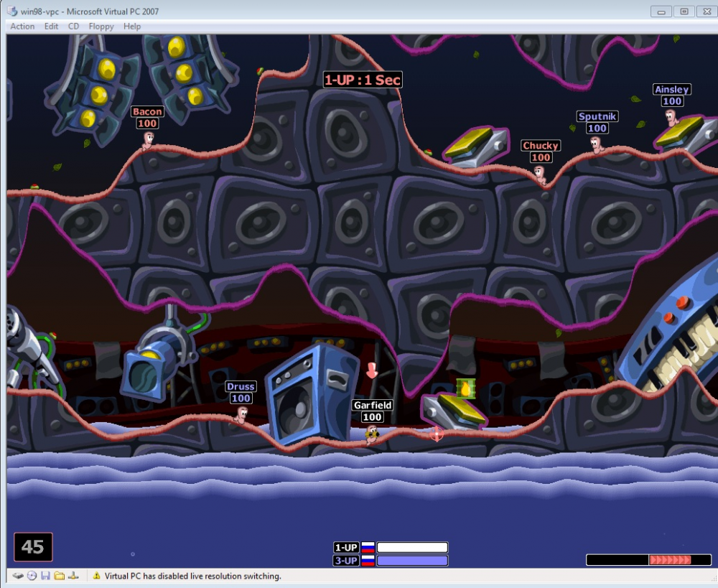The height and width of the screenshot is (588, 718).
Task: Click the Russian flag beside 1-UP
Action: point(368,548)
